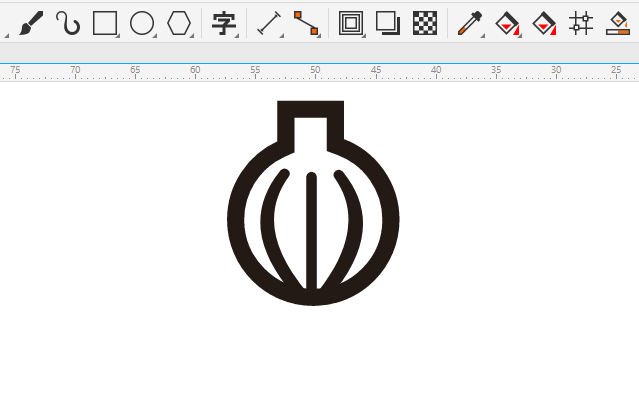Click the fill color bucket with color bar
The width and height of the screenshot is (639, 417).
618,23
